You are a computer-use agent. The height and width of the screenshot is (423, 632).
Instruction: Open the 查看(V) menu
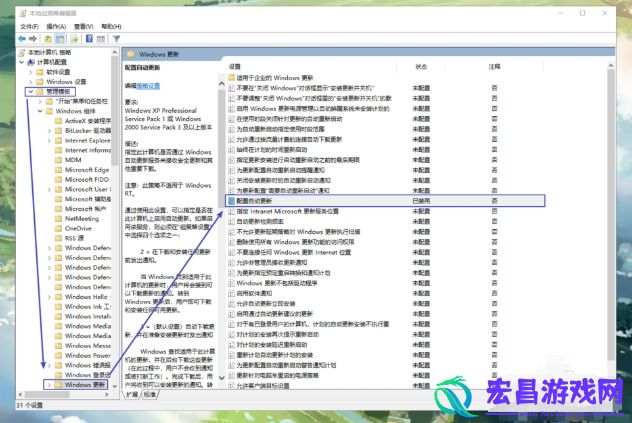pos(83,27)
